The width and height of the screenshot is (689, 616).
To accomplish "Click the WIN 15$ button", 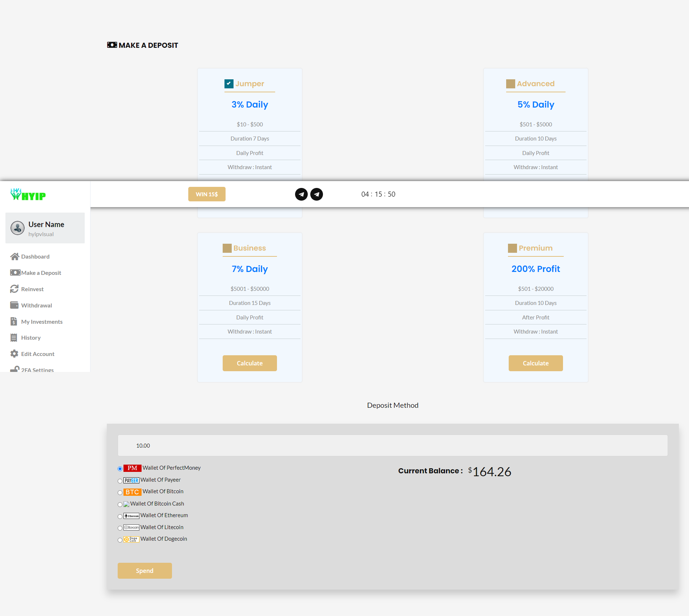I will (x=207, y=194).
